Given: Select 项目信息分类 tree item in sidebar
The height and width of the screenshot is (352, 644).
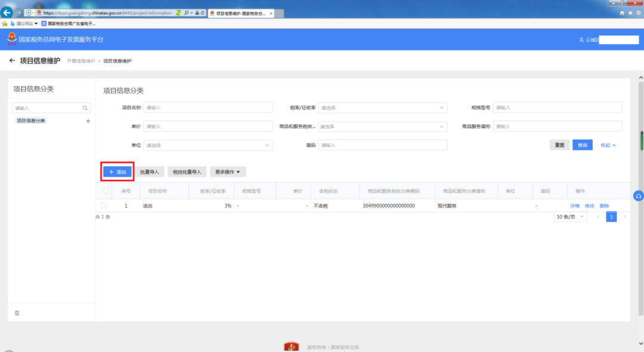Looking at the screenshot, I should coord(31,121).
